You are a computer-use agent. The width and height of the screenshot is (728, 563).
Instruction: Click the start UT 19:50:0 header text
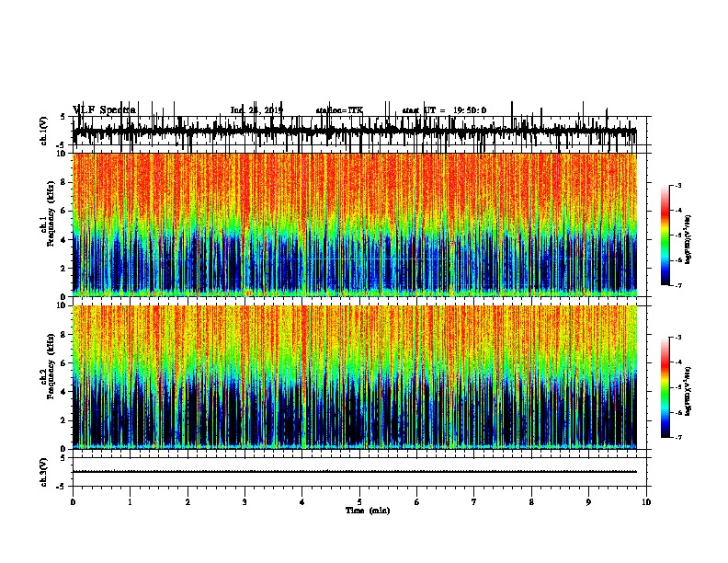tap(444, 110)
